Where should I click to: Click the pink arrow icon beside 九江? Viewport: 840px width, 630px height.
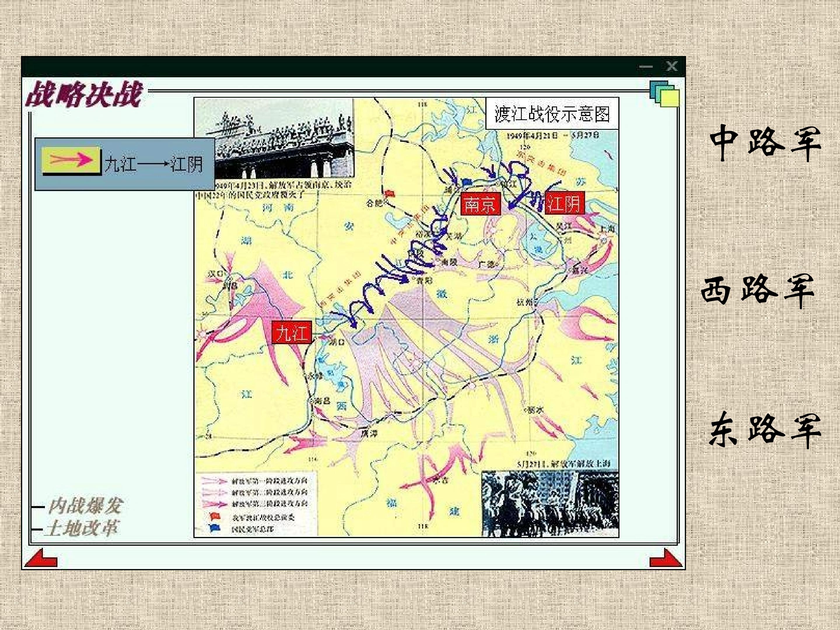tap(71, 160)
